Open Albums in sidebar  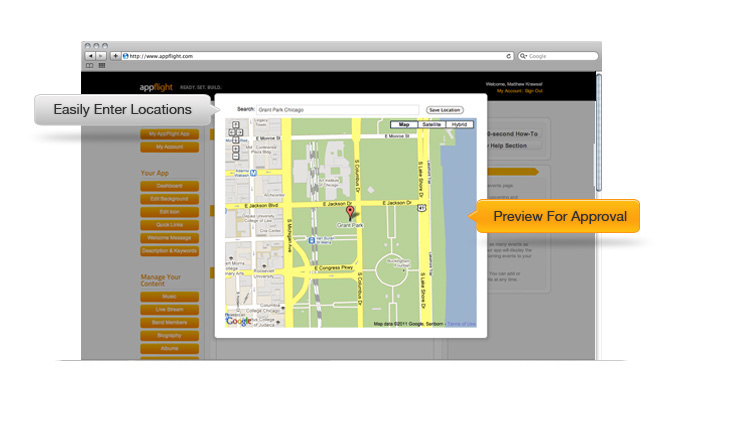(169, 349)
